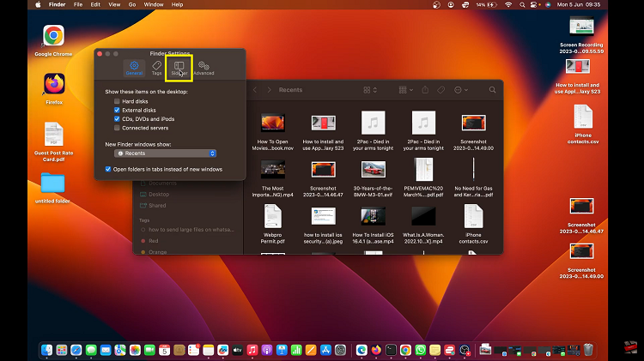This screenshot has height=361, width=644.
Task: Open Messages from the Dock
Action: (x=91, y=350)
